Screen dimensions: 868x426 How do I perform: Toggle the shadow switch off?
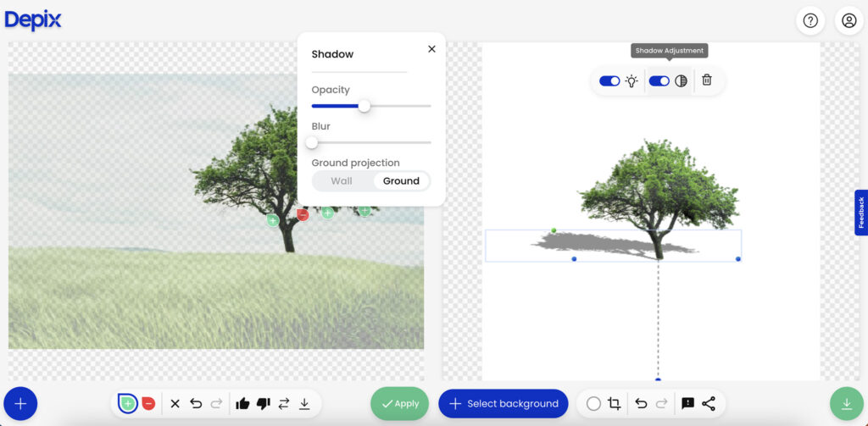pyautogui.click(x=659, y=81)
